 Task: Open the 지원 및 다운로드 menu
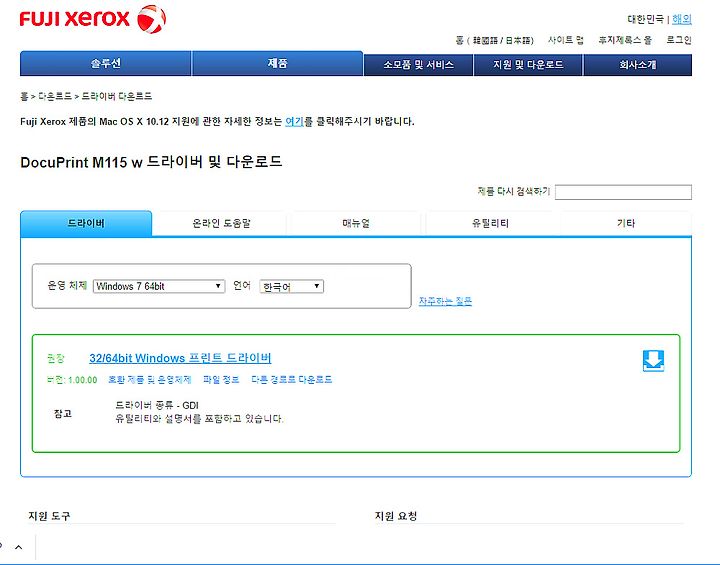pos(528,65)
